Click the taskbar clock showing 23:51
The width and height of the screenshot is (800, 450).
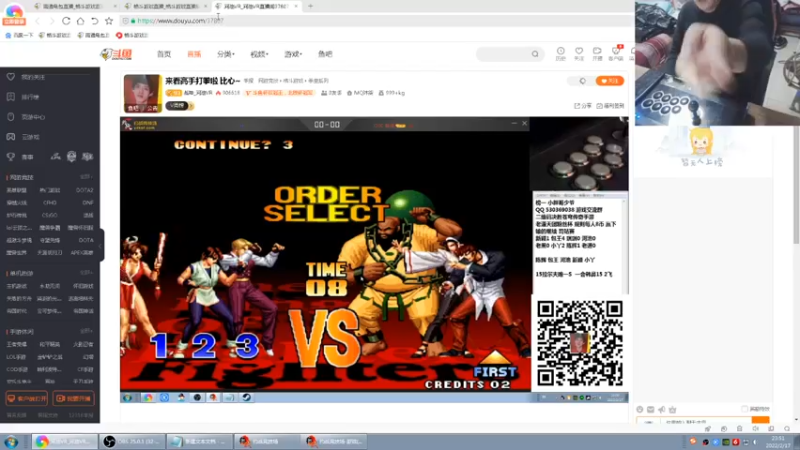click(x=778, y=441)
